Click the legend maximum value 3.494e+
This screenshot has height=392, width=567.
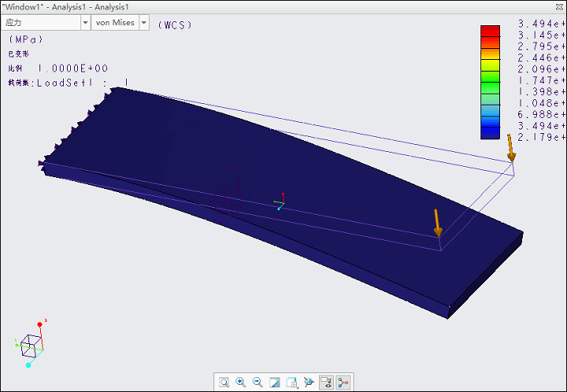pos(541,24)
